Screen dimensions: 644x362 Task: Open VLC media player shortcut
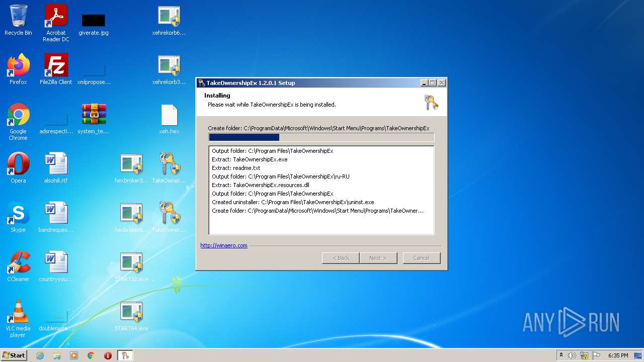click(x=18, y=319)
